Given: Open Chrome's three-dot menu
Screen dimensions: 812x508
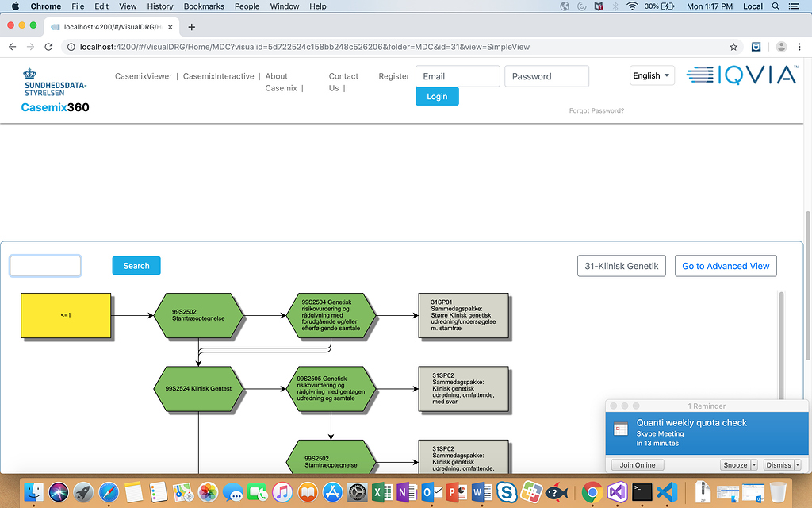Looking at the screenshot, I should click(800, 47).
